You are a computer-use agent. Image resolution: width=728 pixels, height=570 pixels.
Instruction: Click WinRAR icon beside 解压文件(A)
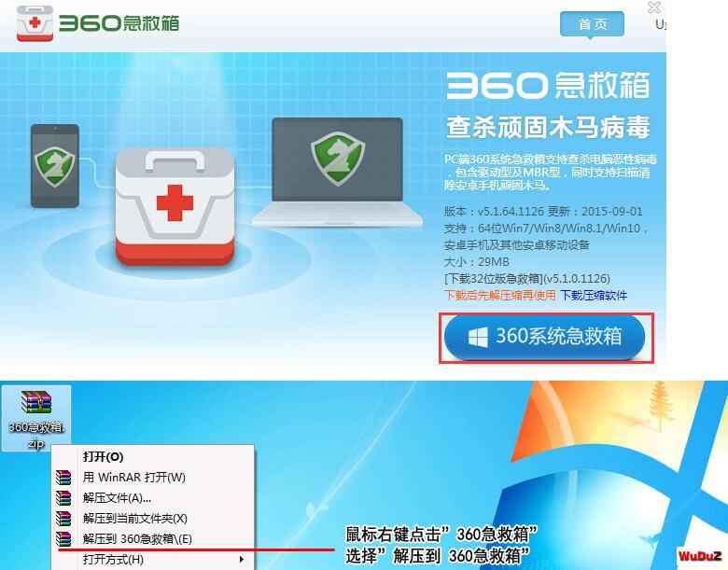pyautogui.click(x=63, y=498)
